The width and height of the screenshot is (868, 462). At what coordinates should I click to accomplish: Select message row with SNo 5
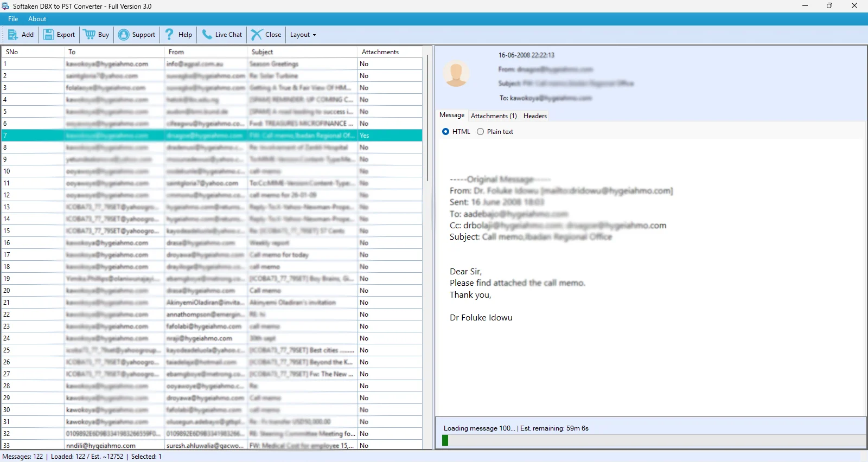212,112
